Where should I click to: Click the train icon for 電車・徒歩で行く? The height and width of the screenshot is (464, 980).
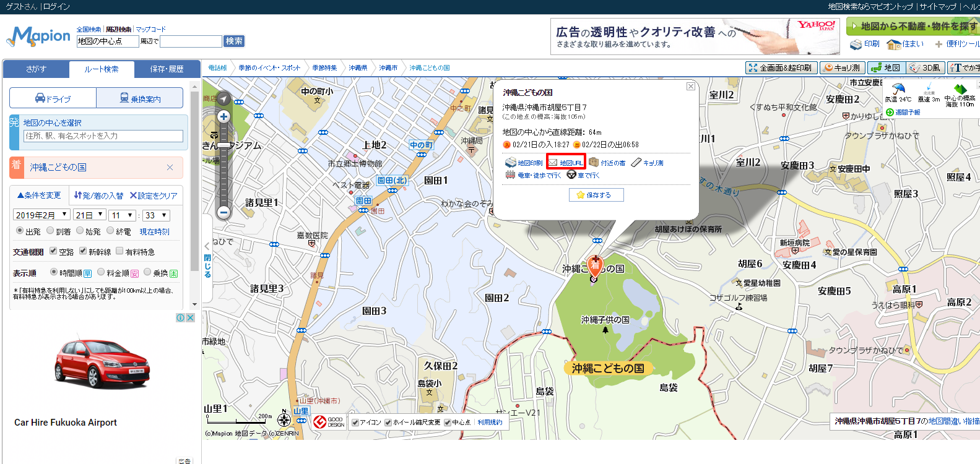(x=510, y=174)
